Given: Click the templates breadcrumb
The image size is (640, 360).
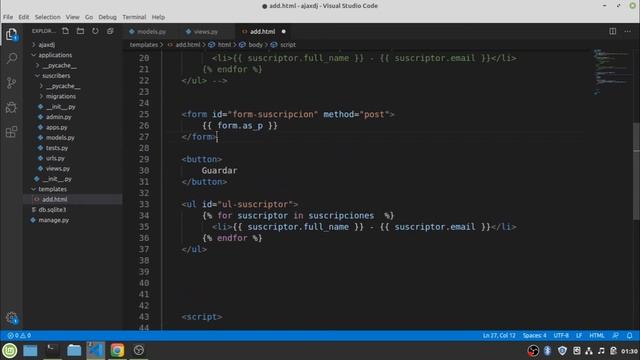Looking at the screenshot, I should (x=144, y=44).
